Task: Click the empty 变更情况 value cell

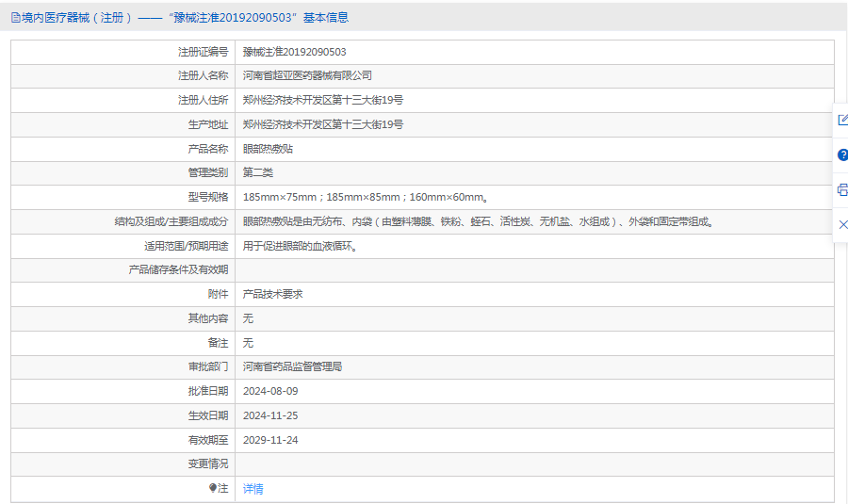Action: tap(533, 463)
